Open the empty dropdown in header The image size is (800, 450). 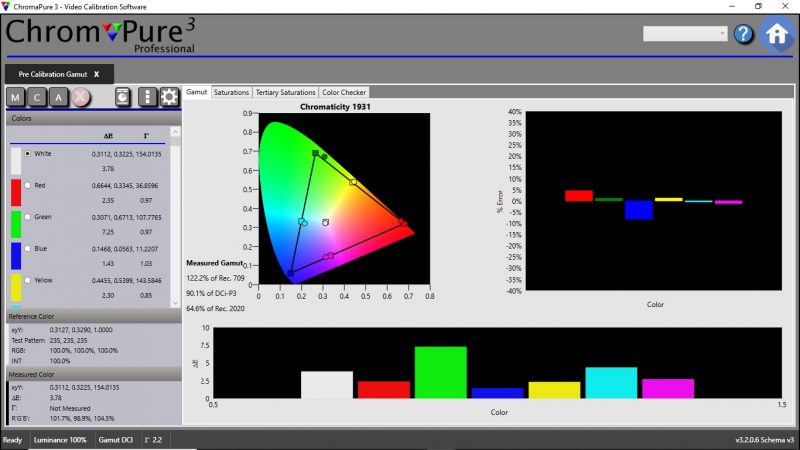tap(685, 34)
